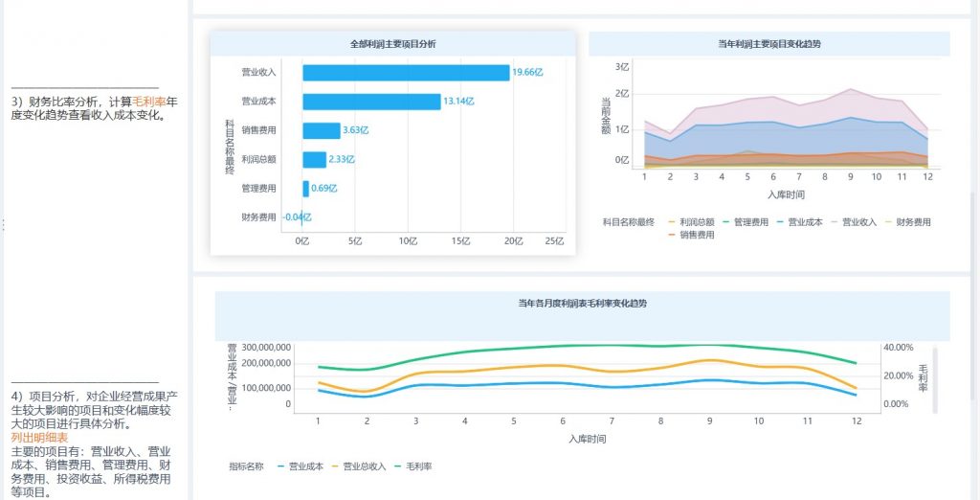Click the 19.66亿 value label
The width and height of the screenshot is (980, 500).
pos(527,73)
